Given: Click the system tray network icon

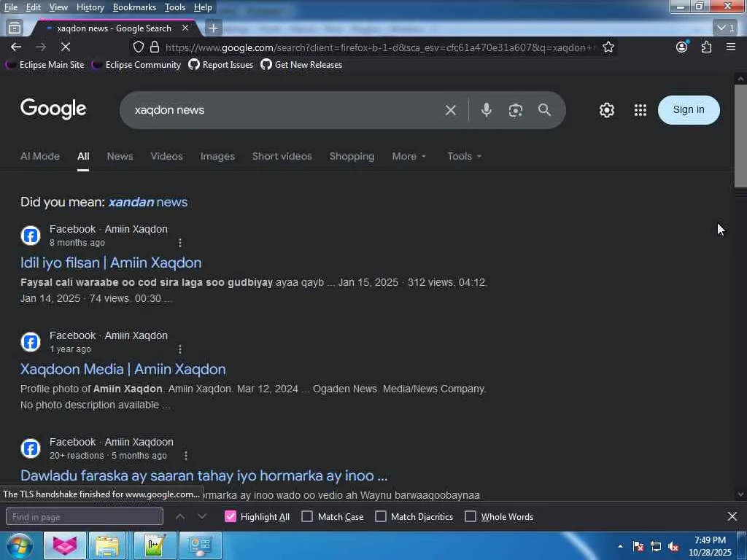Looking at the screenshot, I should pyautogui.click(x=656, y=547).
